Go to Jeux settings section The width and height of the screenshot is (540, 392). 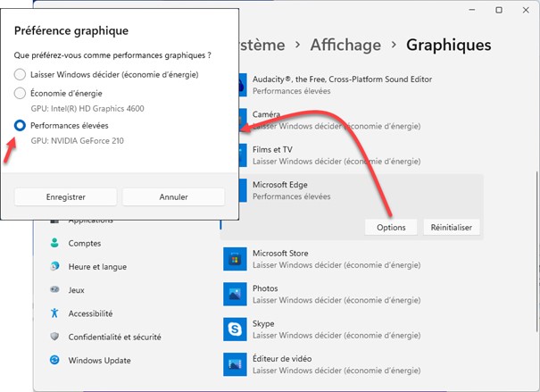[x=76, y=290]
